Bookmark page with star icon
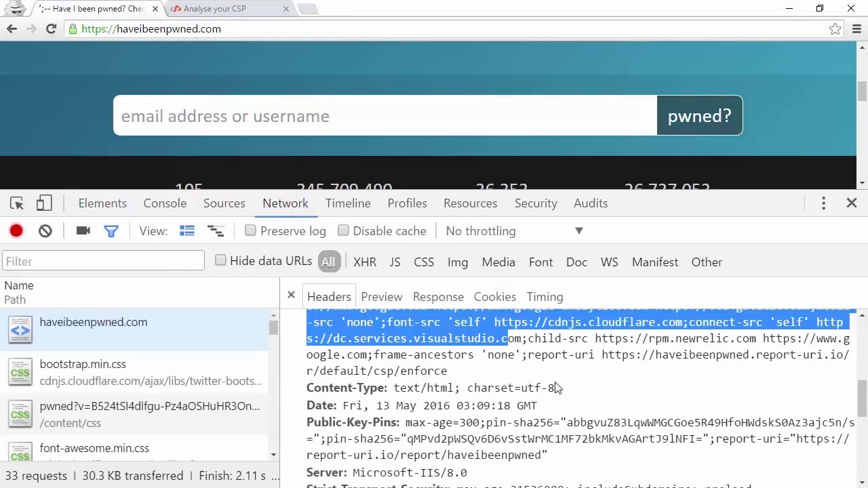The image size is (868, 488). coord(835,29)
